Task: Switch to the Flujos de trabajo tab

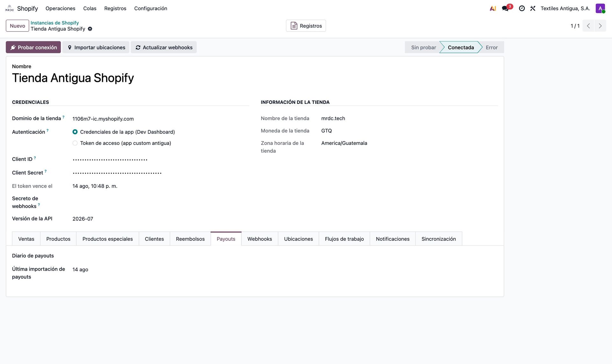Action: tap(344, 239)
